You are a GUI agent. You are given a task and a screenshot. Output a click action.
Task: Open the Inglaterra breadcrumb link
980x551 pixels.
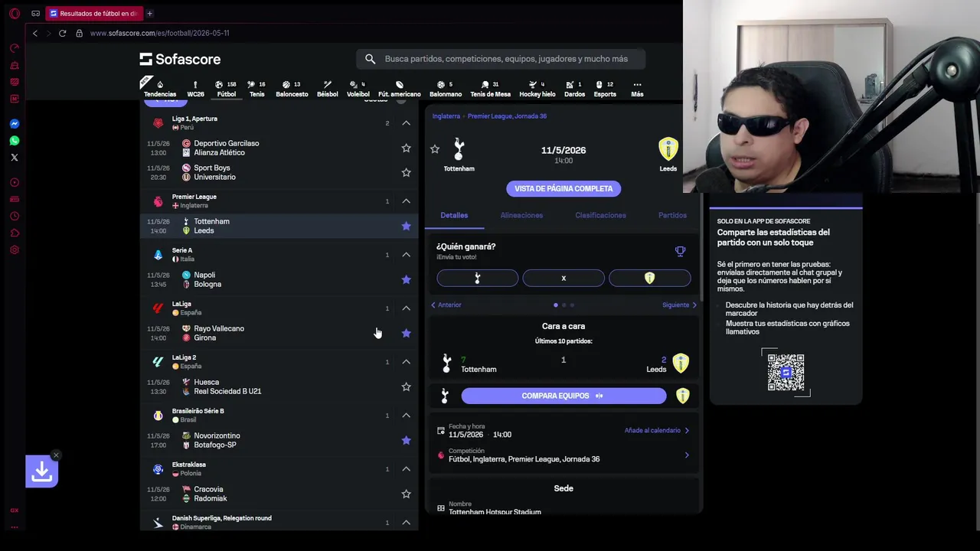(446, 116)
